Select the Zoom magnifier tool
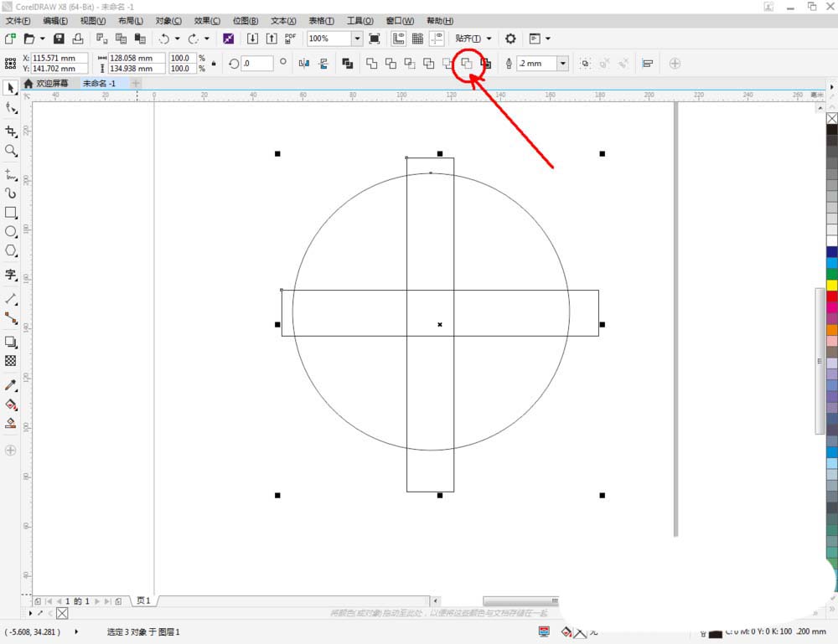 pos(11,151)
